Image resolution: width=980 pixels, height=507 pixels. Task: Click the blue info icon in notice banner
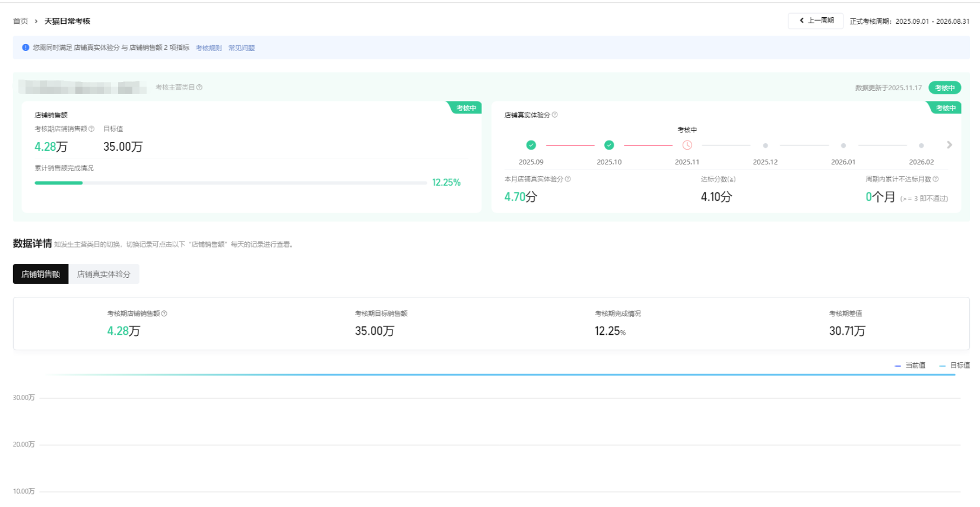[26, 47]
